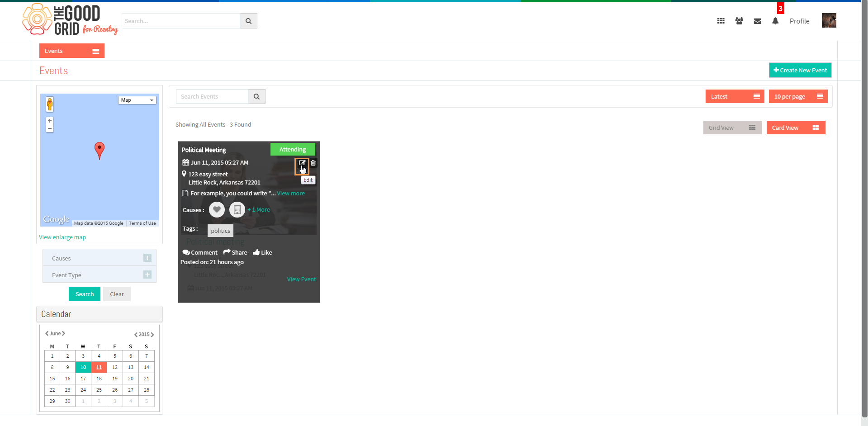Open the View Event link
The width and height of the screenshot is (868, 426).
pos(301,279)
